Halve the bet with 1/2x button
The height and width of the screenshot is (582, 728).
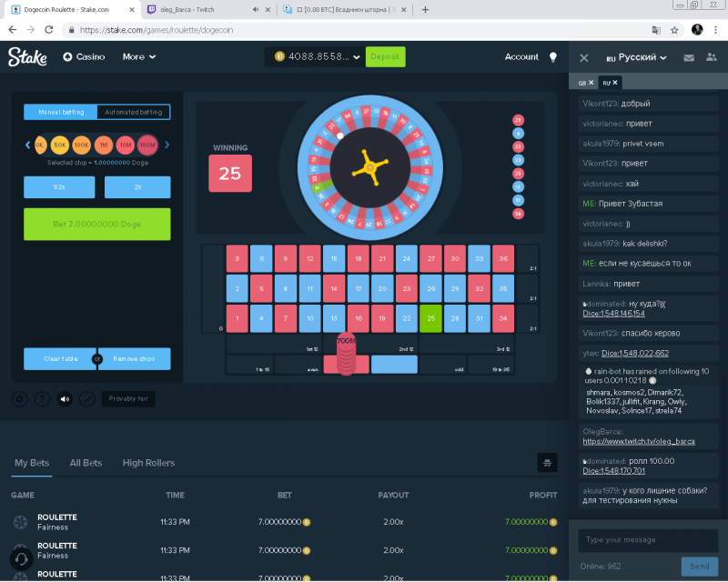(x=59, y=187)
